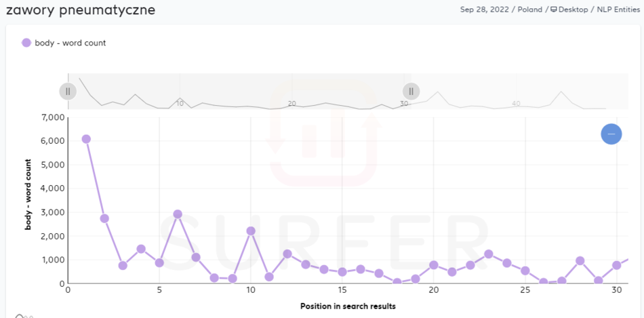
Task: Click the data point at position 28
Action: point(580,260)
